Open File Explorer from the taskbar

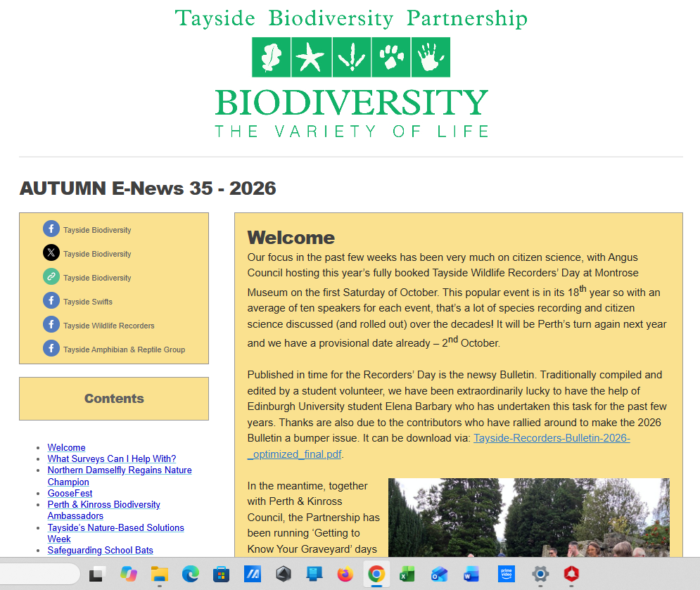click(160, 575)
